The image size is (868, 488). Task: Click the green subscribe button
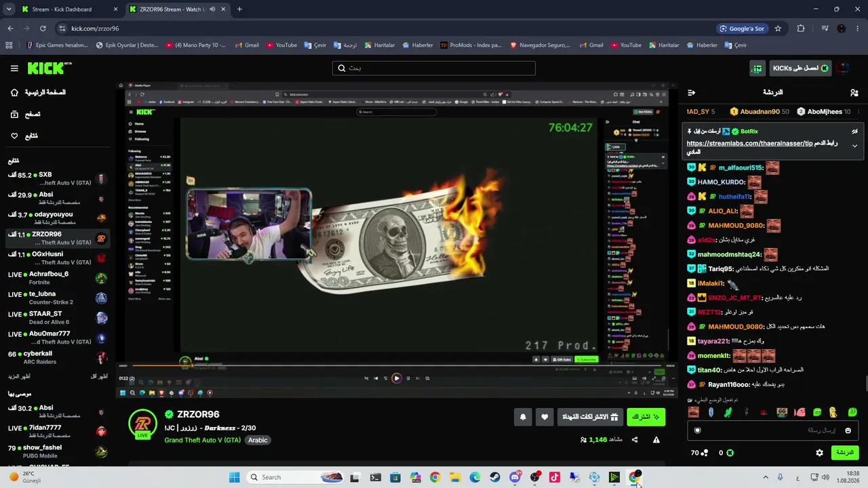(x=646, y=418)
